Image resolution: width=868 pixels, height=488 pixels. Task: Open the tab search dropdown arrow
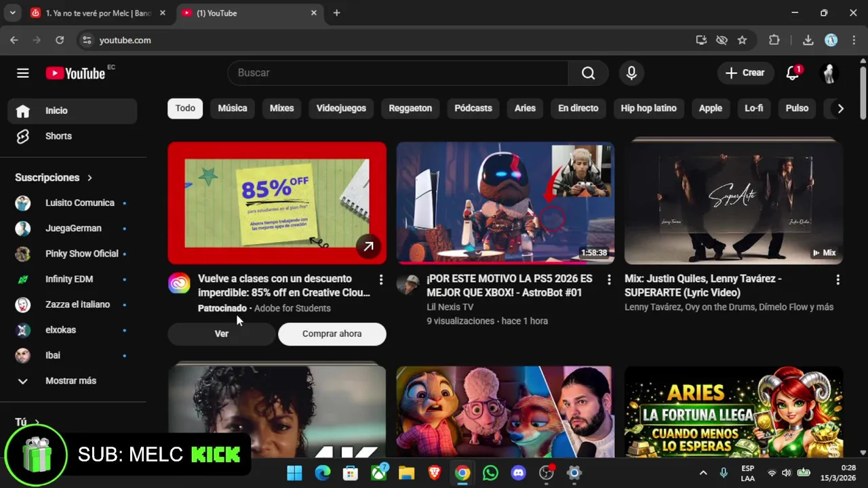pos(12,13)
